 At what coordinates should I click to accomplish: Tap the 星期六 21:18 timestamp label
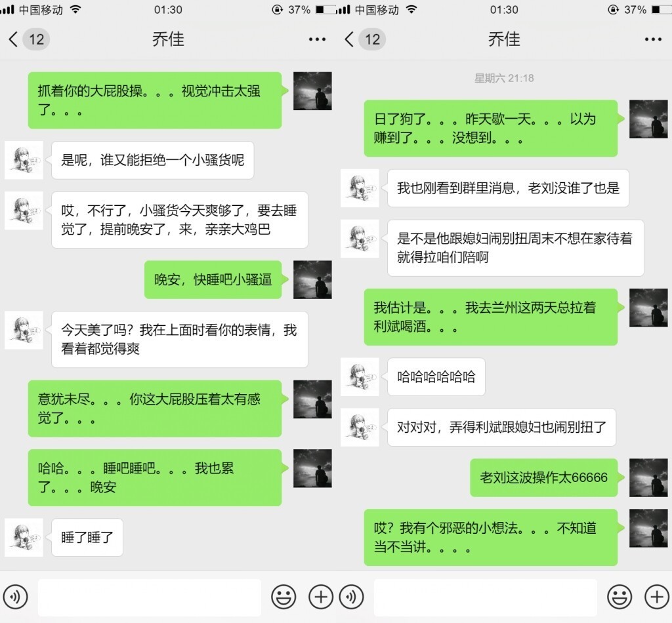(x=504, y=78)
